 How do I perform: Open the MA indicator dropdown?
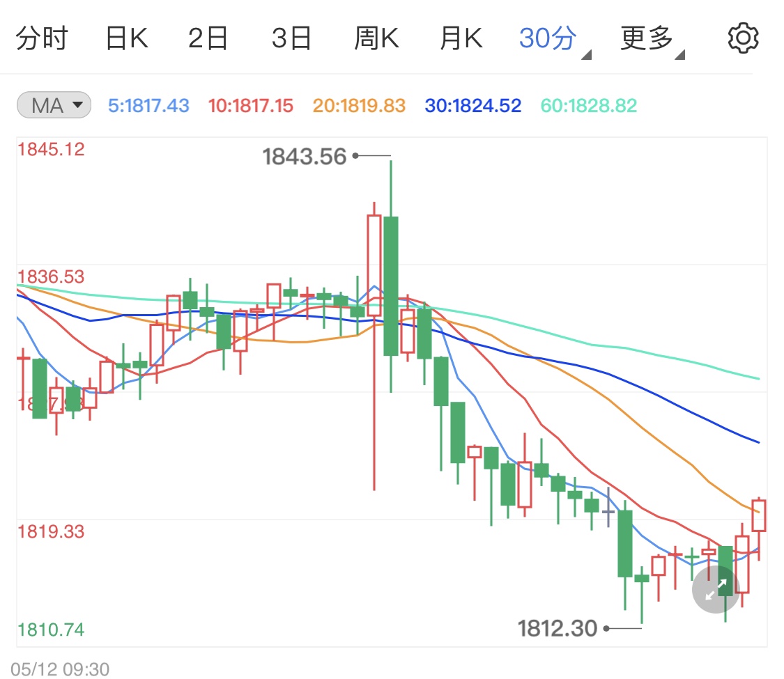click(x=54, y=105)
